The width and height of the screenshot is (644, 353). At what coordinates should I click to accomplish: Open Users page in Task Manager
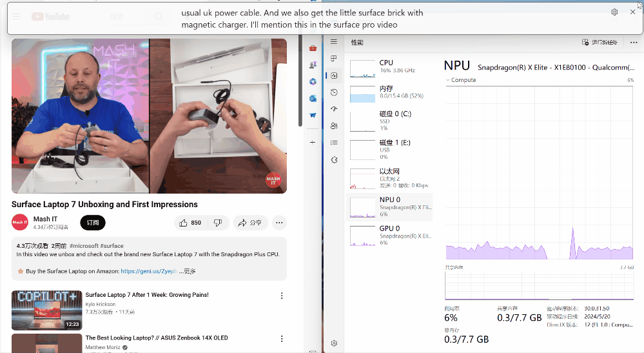click(334, 126)
